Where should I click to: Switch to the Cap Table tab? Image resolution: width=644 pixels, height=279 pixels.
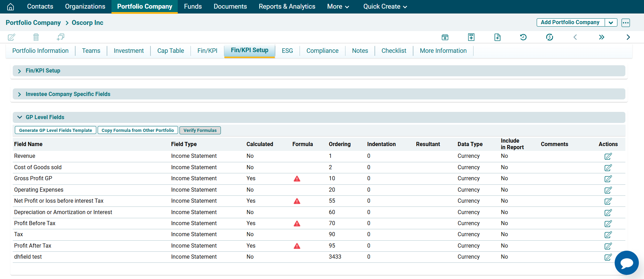[170, 51]
